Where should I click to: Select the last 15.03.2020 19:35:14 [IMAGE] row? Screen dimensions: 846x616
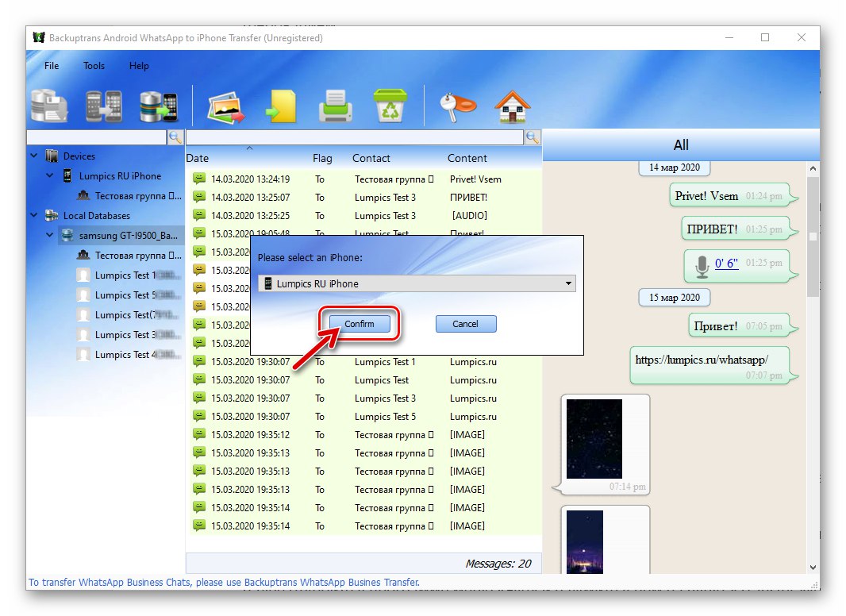pyautogui.click(x=363, y=526)
